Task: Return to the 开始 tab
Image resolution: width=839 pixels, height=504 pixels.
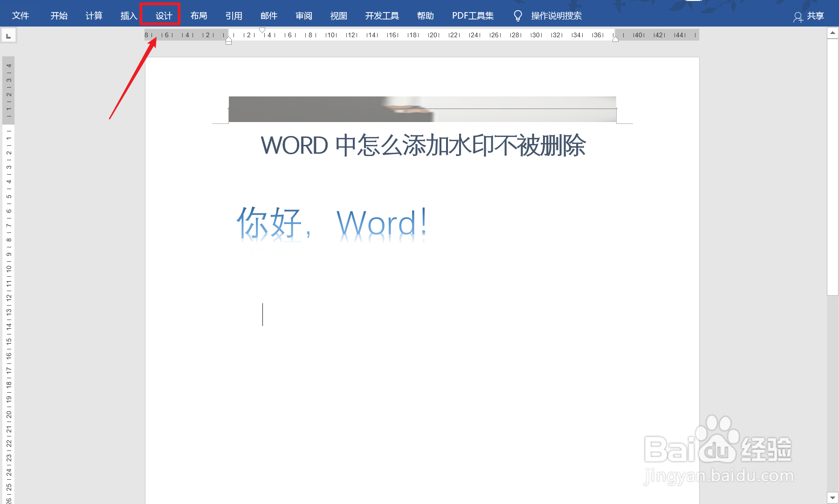Action: pos(58,14)
